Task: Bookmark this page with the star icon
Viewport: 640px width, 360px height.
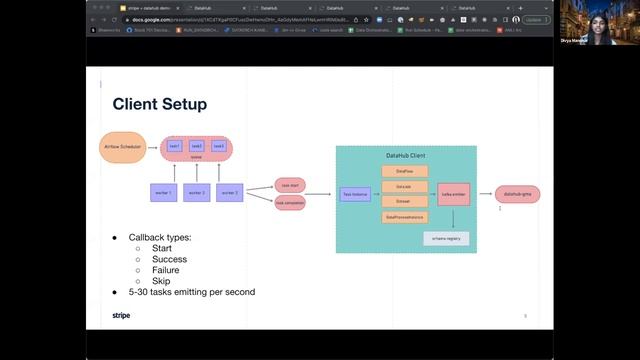Action: pyautogui.click(x=366, y=20)
